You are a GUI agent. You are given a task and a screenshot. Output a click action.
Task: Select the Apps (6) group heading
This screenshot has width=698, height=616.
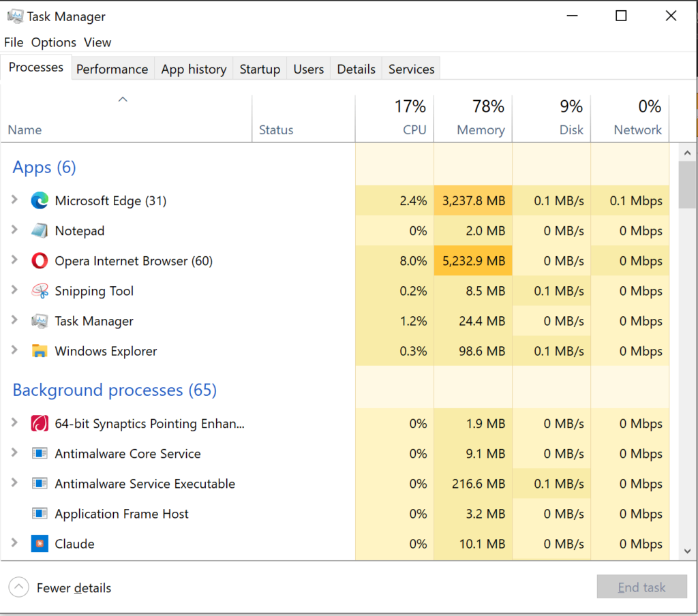point(44,168)
